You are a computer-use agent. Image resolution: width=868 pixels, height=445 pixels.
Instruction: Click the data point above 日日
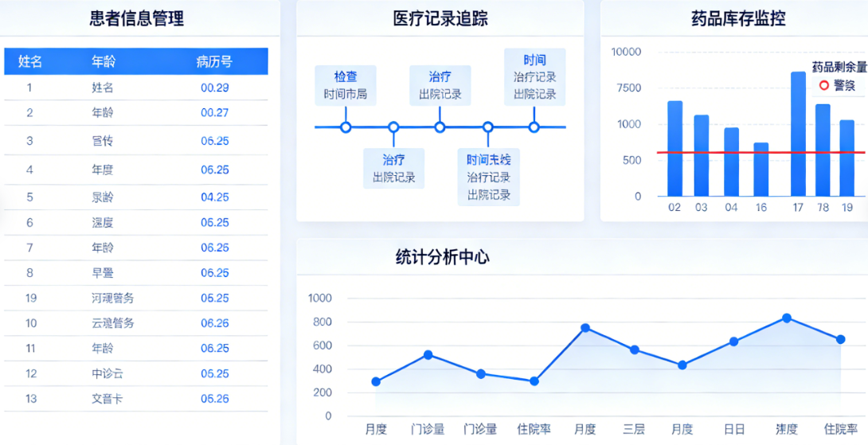point(733,342)
